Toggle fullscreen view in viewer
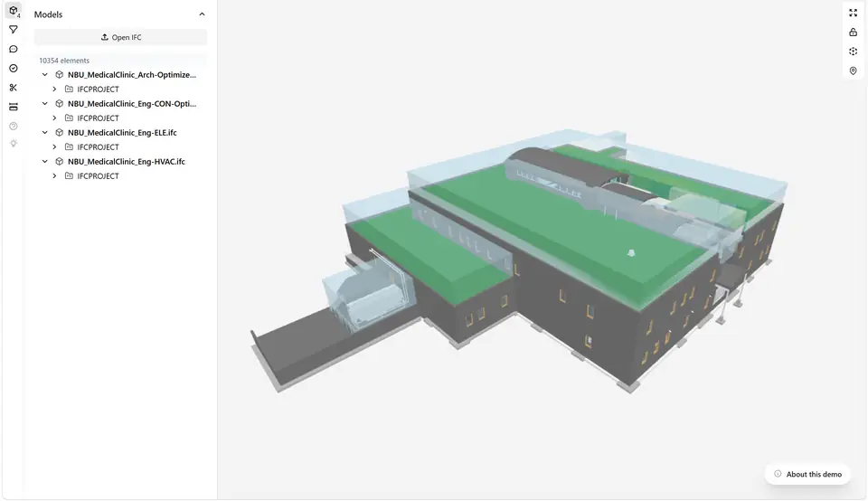Image resolution: width=868 pixels, height=501 pixels. tap(853, 13)
